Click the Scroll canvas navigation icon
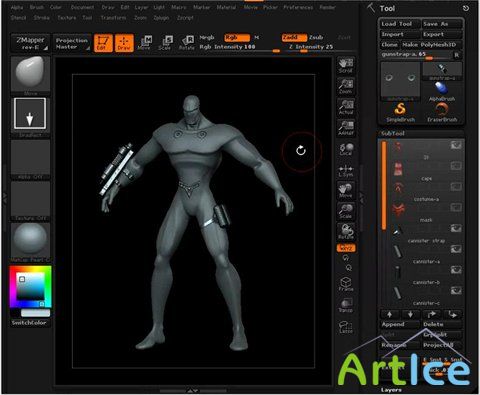The image size is (480, 395). (x=346, y=65)
